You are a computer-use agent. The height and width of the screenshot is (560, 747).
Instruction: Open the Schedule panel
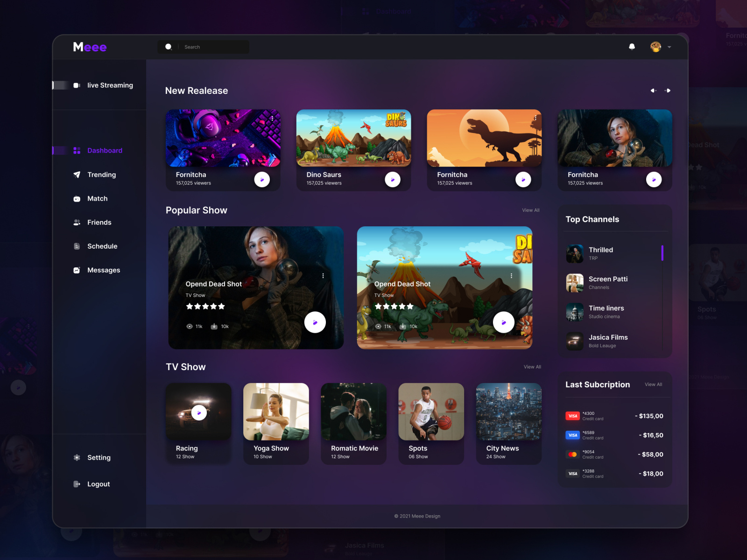tap(102, 246)
